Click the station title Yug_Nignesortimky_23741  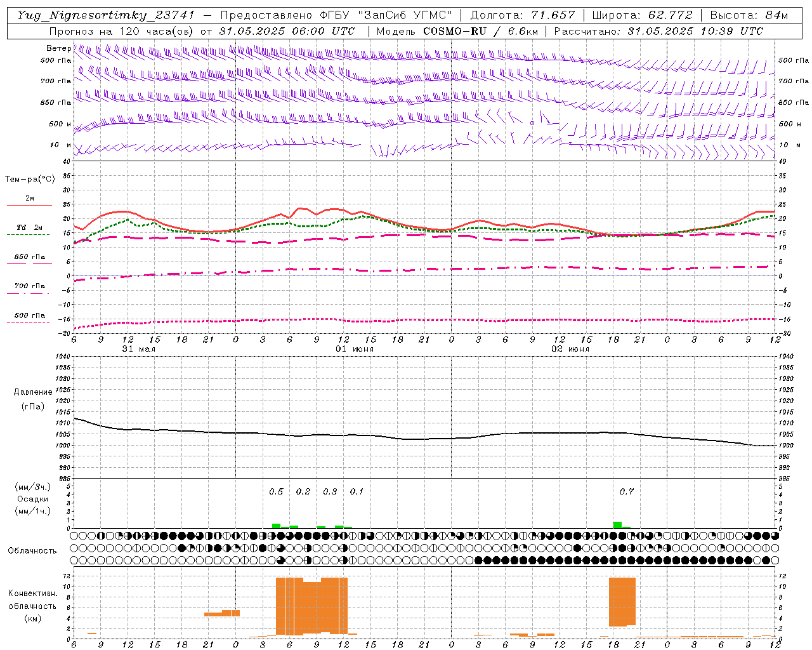click(106, 15)
